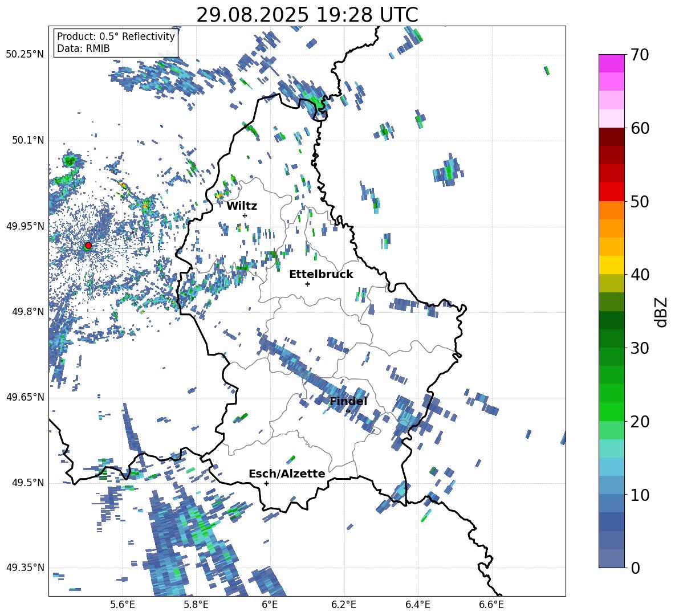Click the Ettelbruck city label

pos(321,275)
